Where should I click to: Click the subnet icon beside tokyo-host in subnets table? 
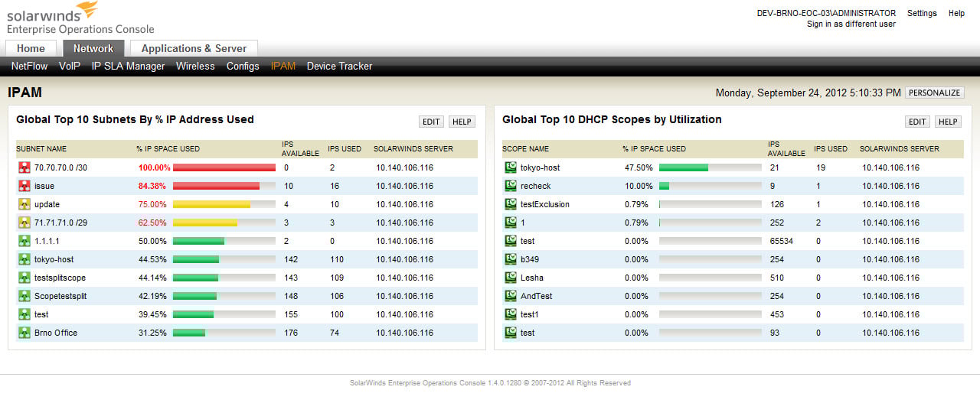pos(24,259)
